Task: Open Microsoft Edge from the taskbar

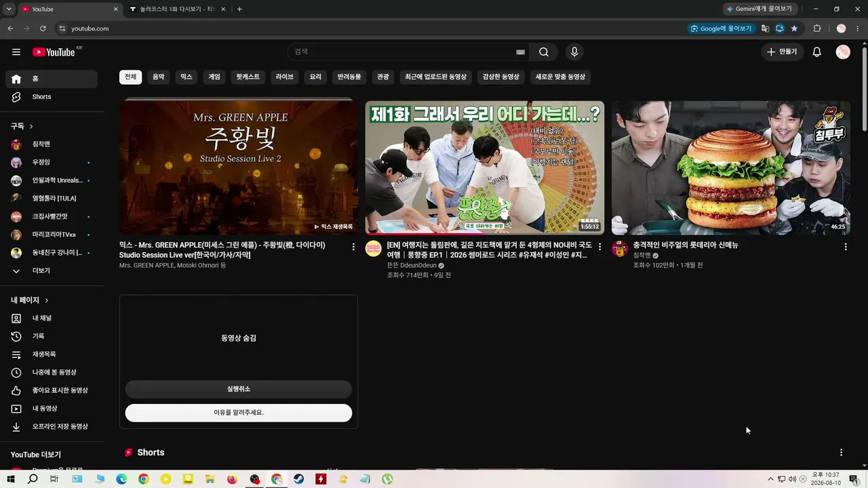Action: point(121,479)
